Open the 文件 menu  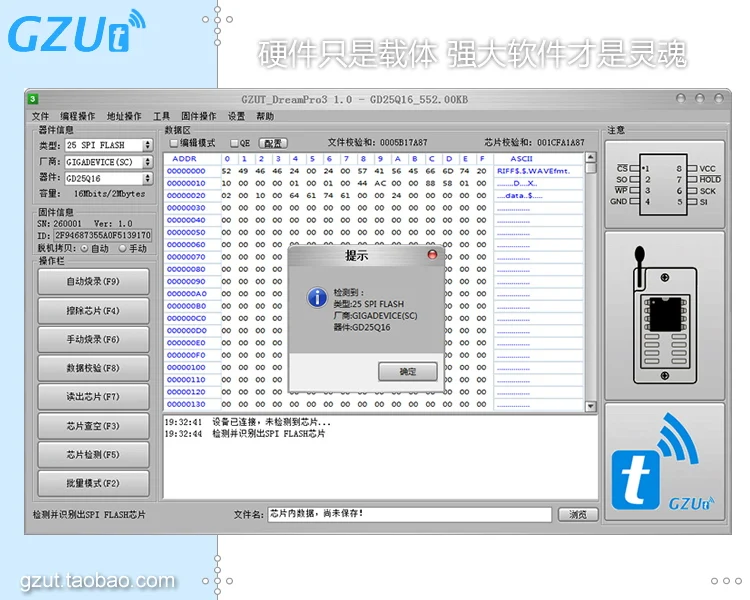click(40, 116)
